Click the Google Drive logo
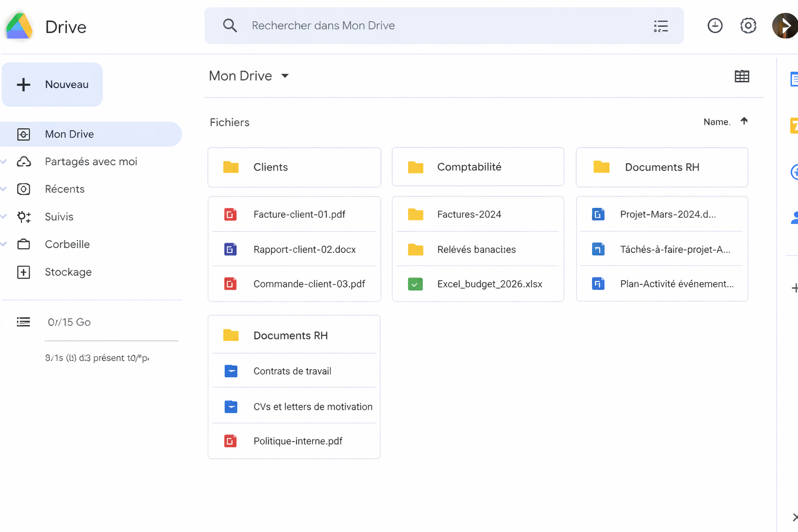 pos(19,26)
